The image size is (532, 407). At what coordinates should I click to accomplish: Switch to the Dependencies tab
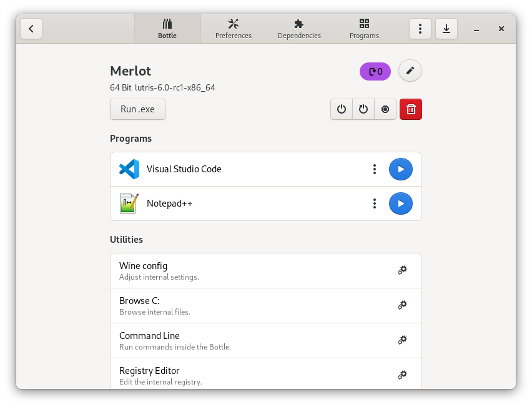point(299,28)
